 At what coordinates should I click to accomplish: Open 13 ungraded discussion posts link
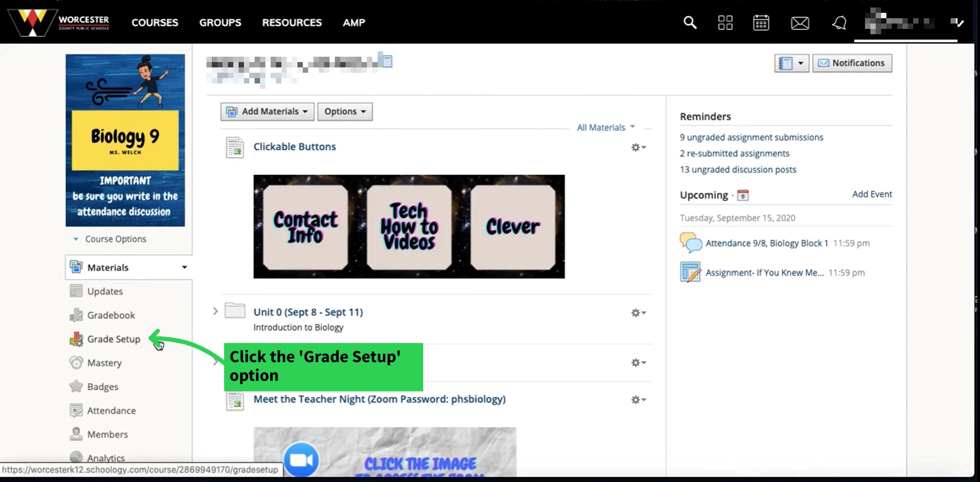(x=738, y=169)
